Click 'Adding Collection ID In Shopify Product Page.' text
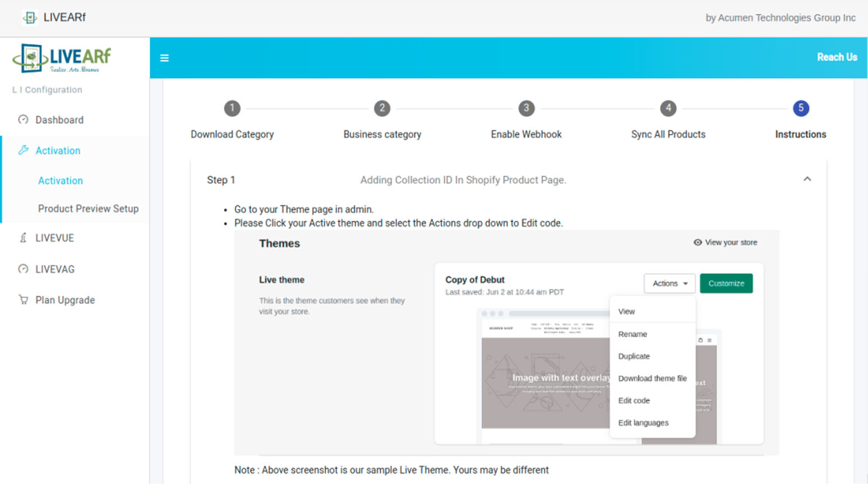 coord(463,180)
